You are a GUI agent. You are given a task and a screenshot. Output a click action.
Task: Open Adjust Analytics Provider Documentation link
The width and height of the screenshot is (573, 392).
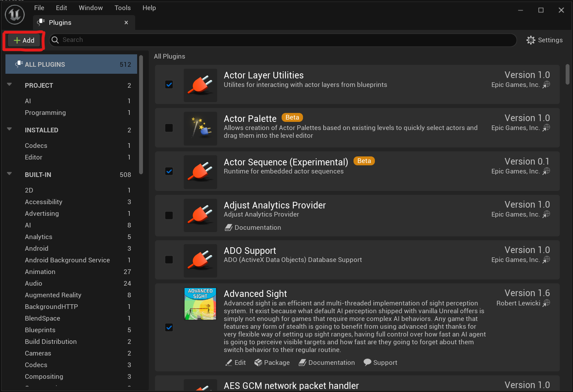tap(253, 227)
